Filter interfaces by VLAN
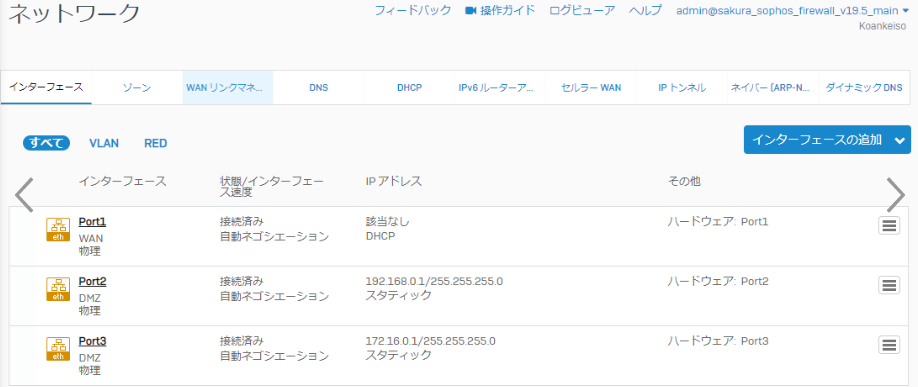 point(104,143)
